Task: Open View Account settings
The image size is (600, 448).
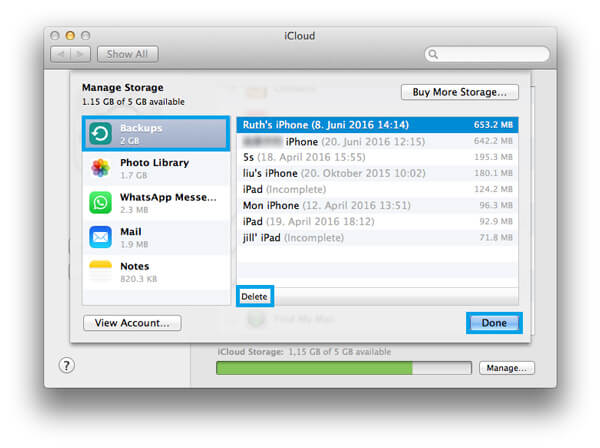Action: coord(132,323)
